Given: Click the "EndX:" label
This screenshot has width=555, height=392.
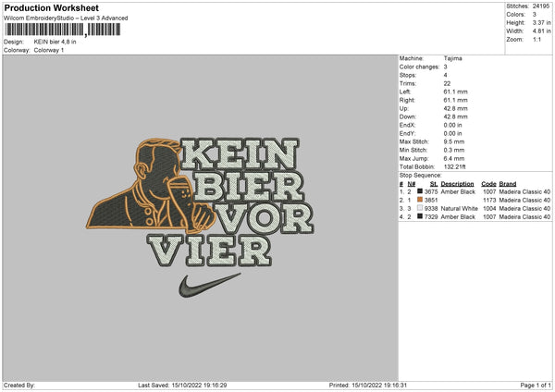Looking at the screenshot, I should click(x=407, y=125).
